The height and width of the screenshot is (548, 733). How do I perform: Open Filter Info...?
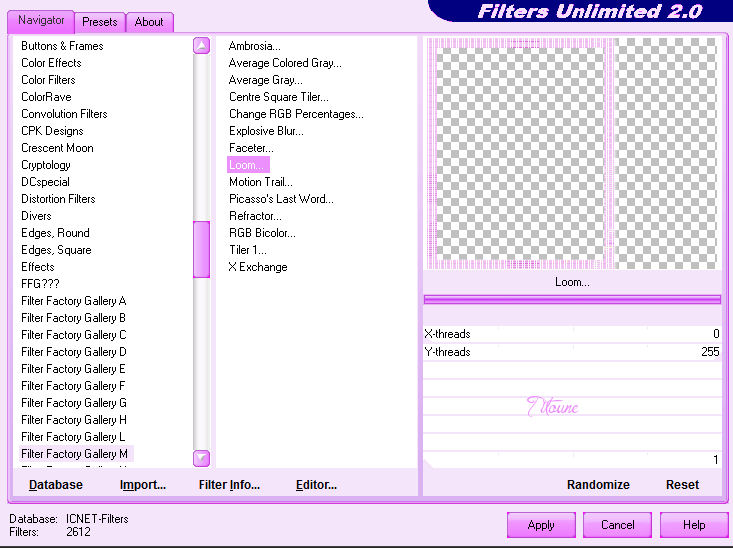(229, 485)
